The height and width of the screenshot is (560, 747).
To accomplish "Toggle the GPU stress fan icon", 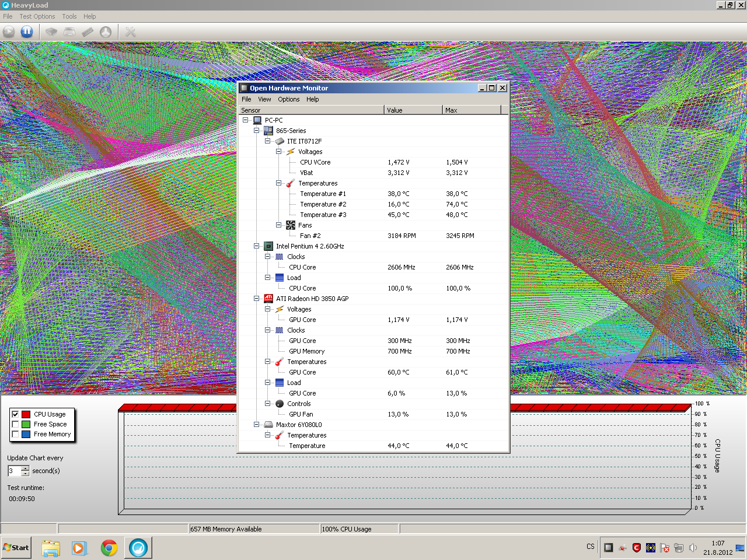I will (106, 32).
